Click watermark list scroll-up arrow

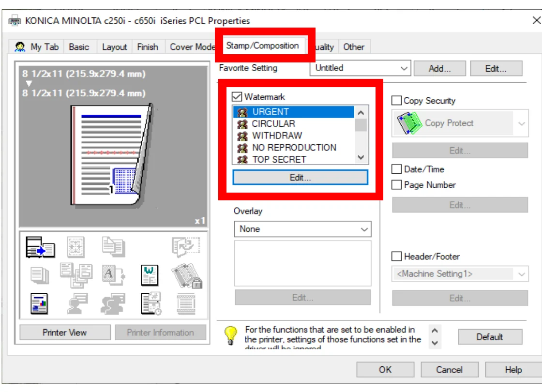tap(361, 112)
